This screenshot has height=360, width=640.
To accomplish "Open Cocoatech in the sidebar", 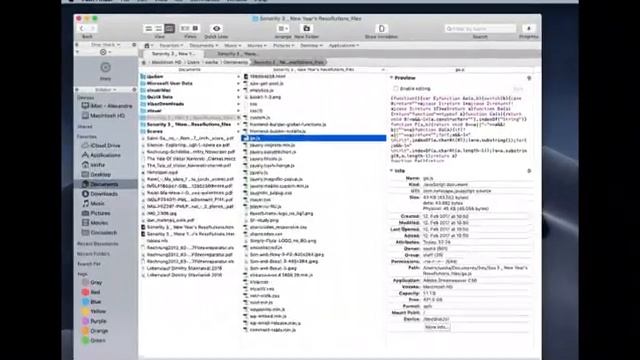I will click(99, 233).
